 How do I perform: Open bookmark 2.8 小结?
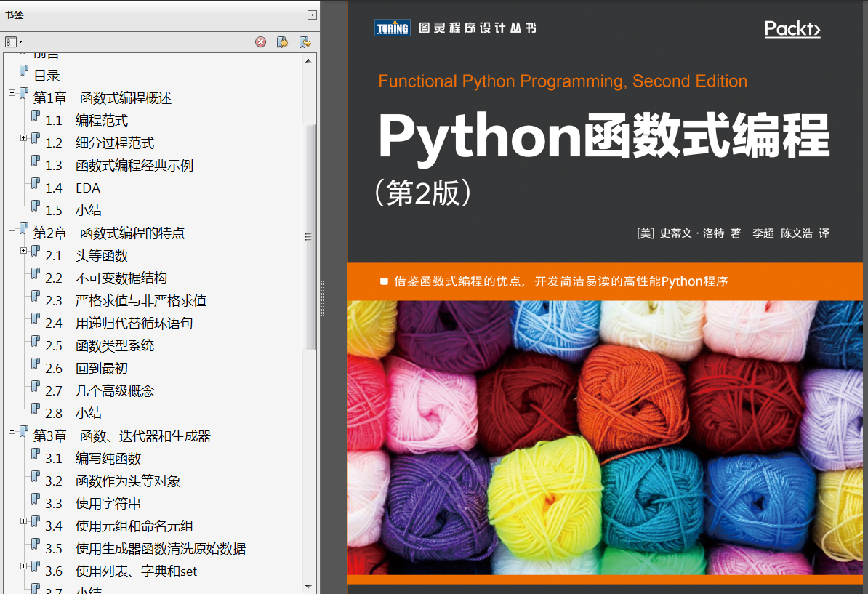point(73,413)
